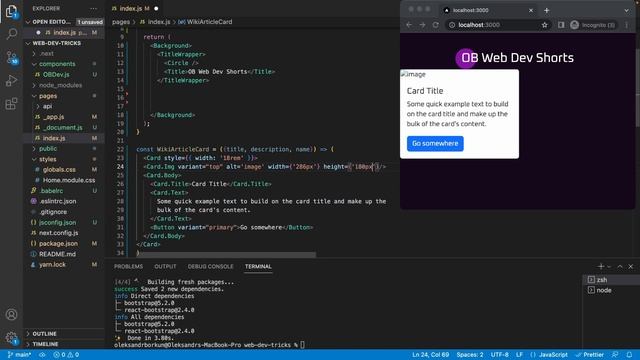Screen dimensions: 640x360
Task: Collapse the WEB-DEV-TRICKS folder section
Action: coord(56,43)
